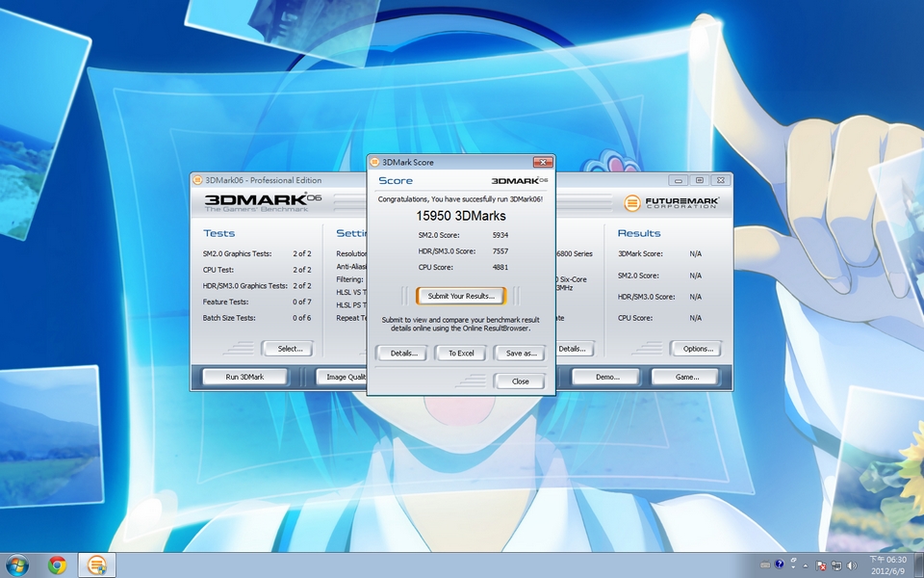The height and width of the screenshot is (578, 924).
Task: Open volume speaker tray icon
Action: [x=852, y=565]
